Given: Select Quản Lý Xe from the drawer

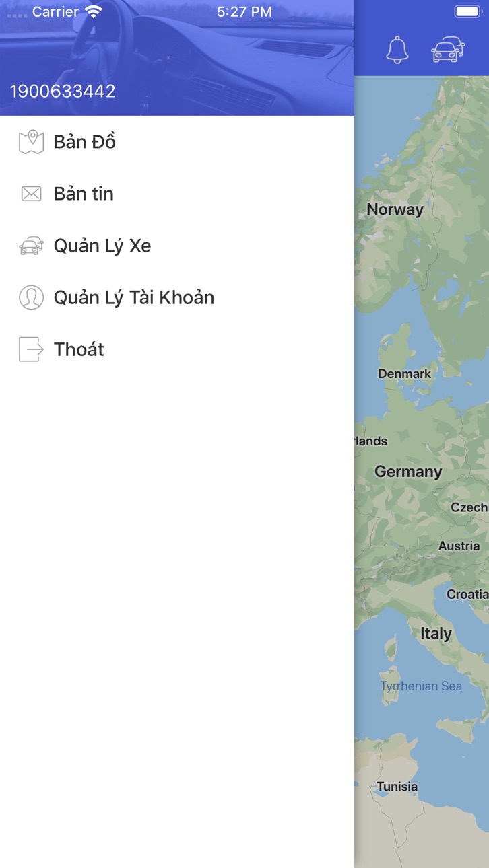Looking at the screenshot, I should click(177, 246).
